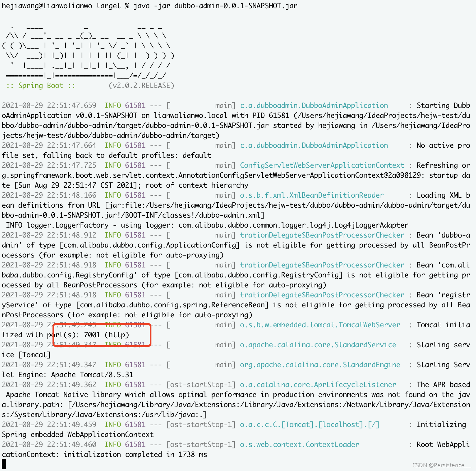Click the 'o.a.catalina.core.AprLifecycleListener' logger name
Screen dimensions: 476x471
tap(318, 385)
